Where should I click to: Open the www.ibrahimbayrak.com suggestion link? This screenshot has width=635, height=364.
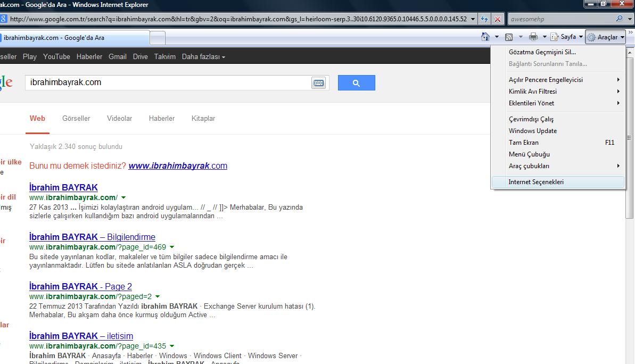178,166
